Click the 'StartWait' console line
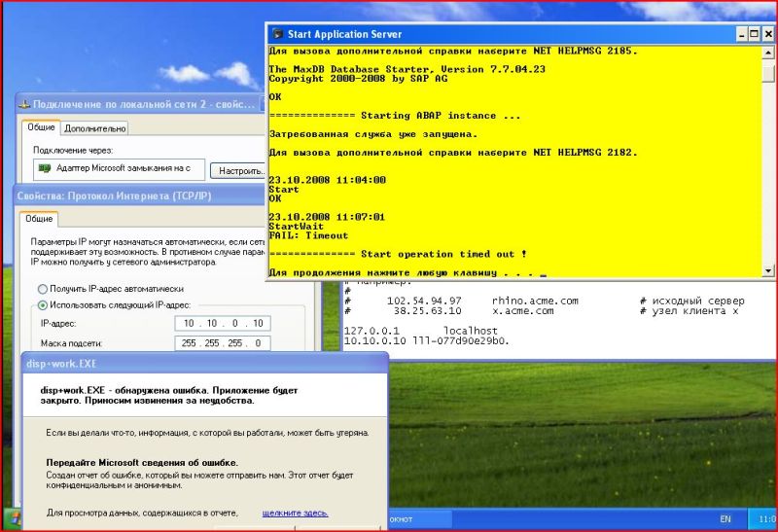The height and width of the screenshot is (532, 778). coord(297,227)
